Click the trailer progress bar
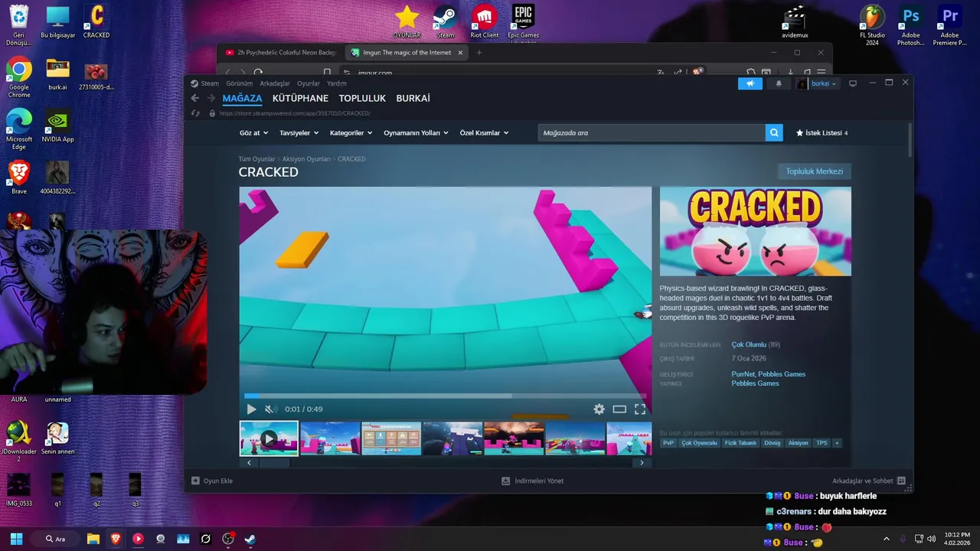The height and width of the screenshot is (551, 980). (x=445, y=396)
